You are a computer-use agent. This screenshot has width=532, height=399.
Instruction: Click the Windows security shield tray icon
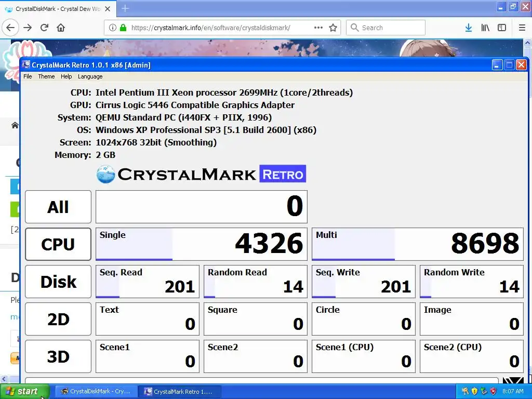[x=474, y=391]
